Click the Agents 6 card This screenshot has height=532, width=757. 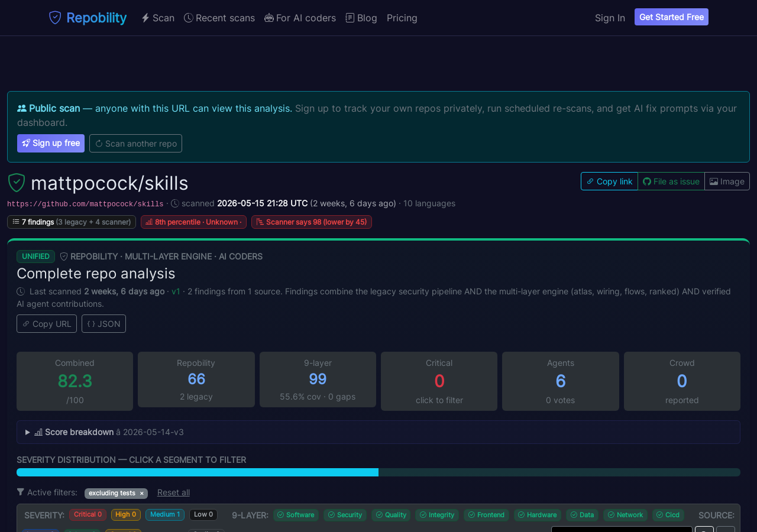click(x=561, y=381)
